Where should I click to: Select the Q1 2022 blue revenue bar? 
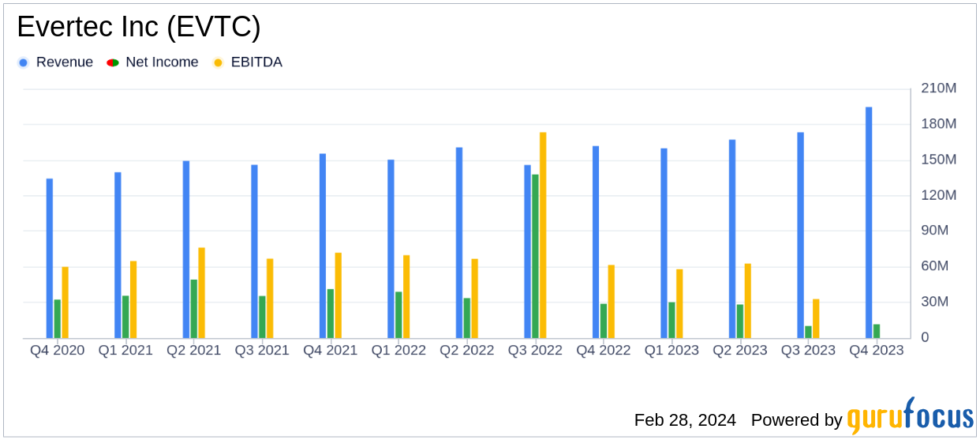coord(391,249)
